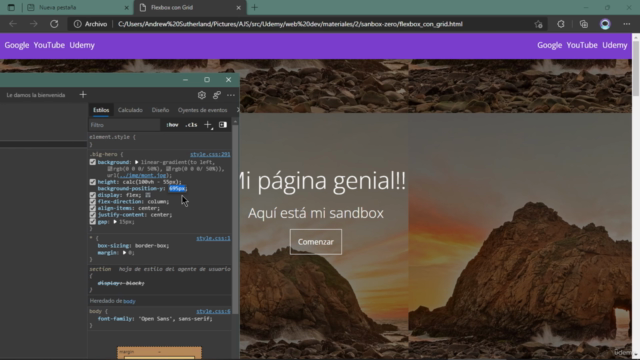The height and width of the screenshot is (360, 640).
Task: Open the style.css:1 source link
Action: pyautogui.click(x=213, y=238)
